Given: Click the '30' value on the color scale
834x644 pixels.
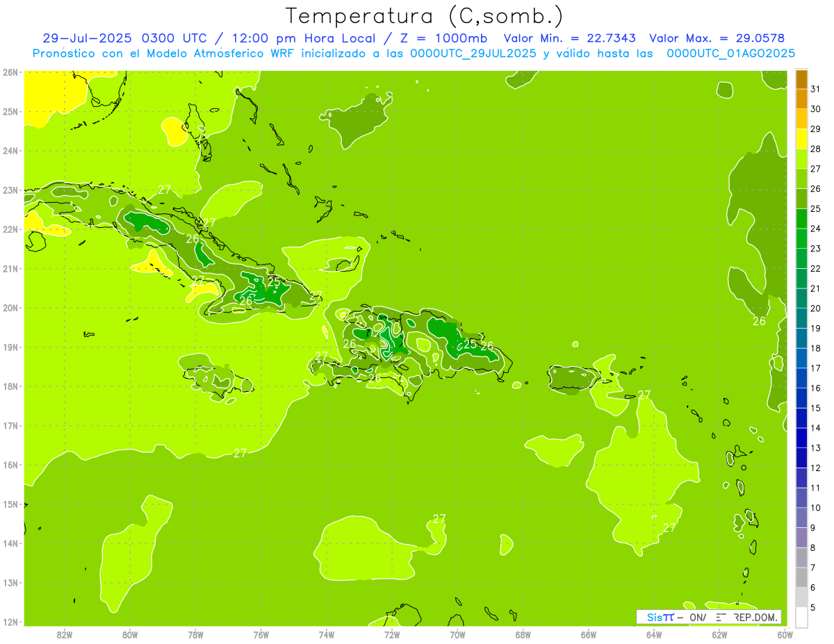Looking at the screenshot, I should point(815,109).
